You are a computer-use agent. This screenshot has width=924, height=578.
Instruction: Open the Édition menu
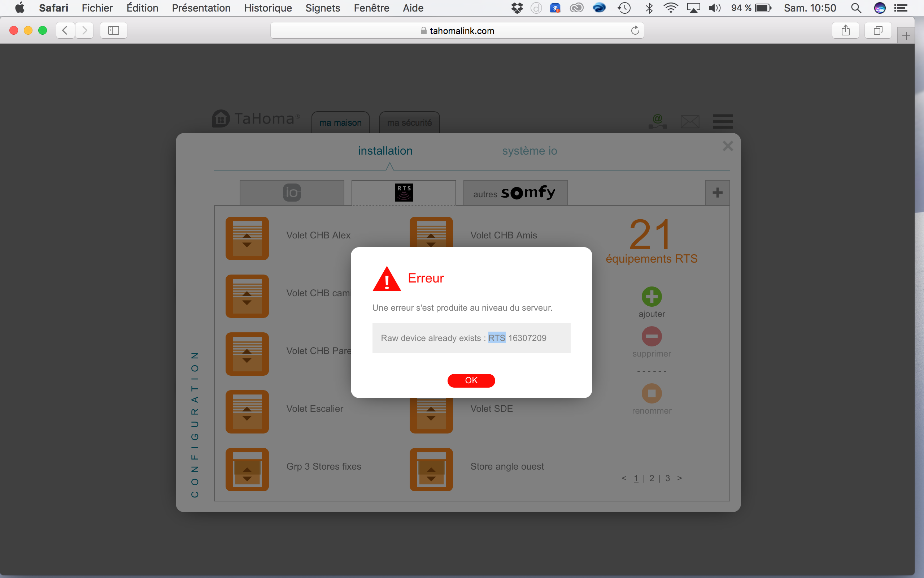click(142, 8)
